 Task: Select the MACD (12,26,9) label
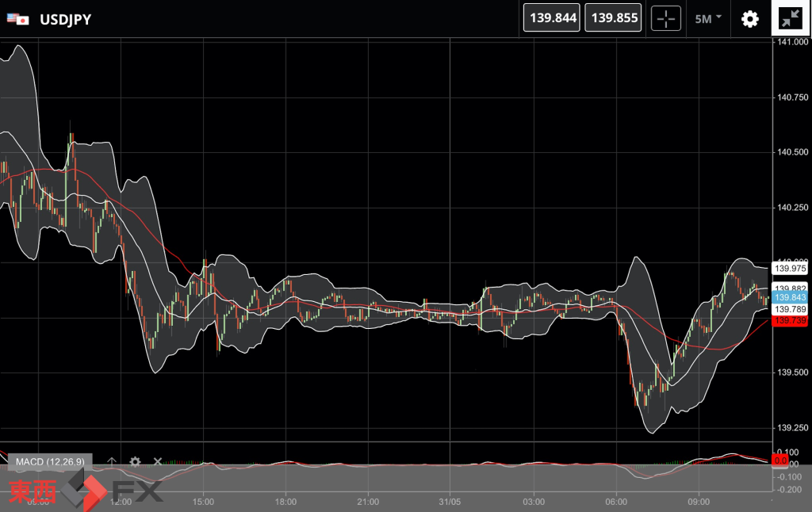click(50, 461)
